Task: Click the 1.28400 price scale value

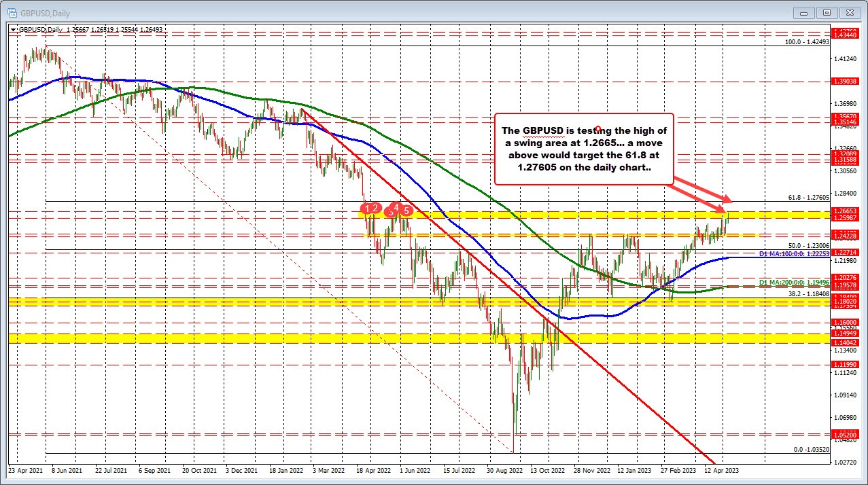Action: [x=847, y=194]
